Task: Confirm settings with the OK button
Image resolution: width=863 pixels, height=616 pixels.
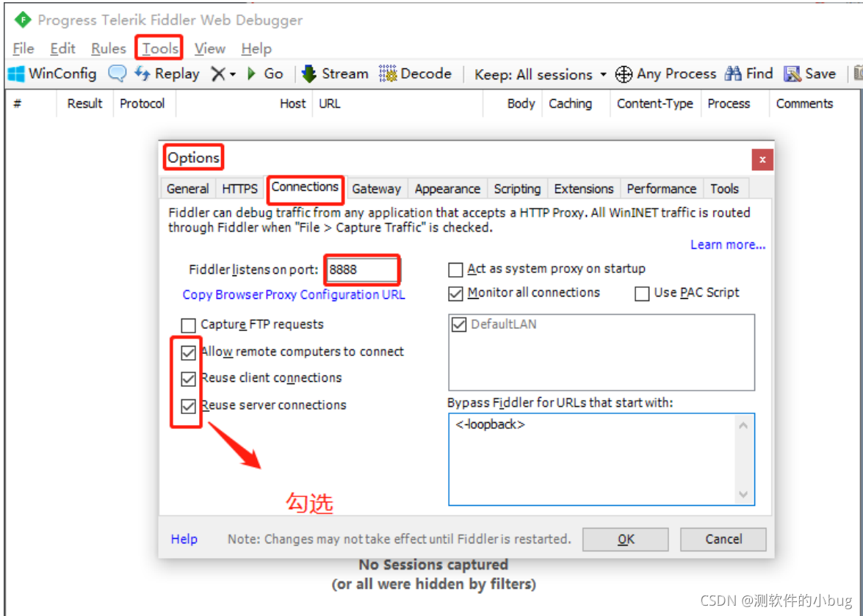Action: [x=626, y=539]
